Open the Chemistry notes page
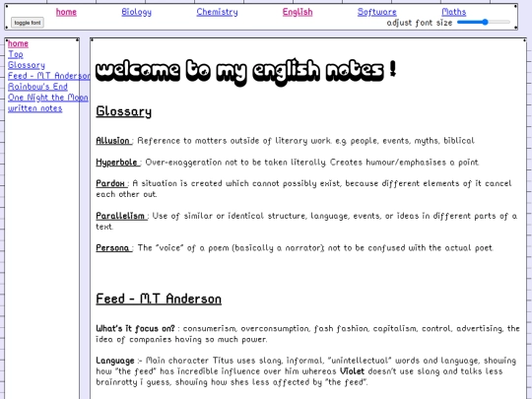The image size is (532, 399). [217, 12]
